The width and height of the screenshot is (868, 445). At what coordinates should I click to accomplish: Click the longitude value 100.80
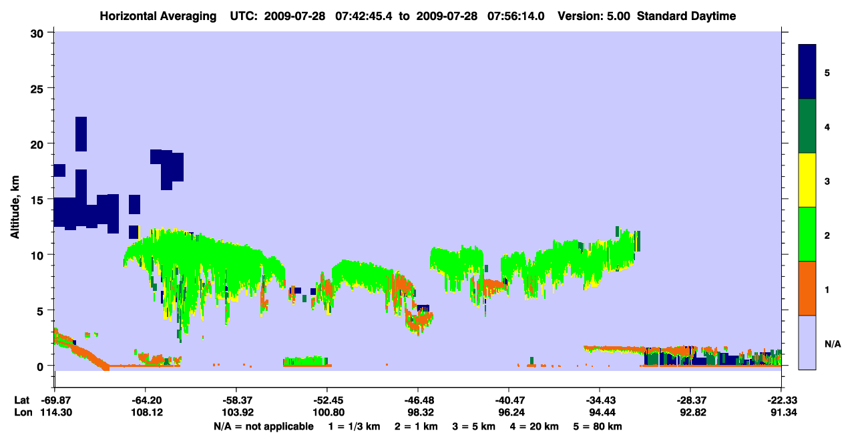click(x=327, y=412)
